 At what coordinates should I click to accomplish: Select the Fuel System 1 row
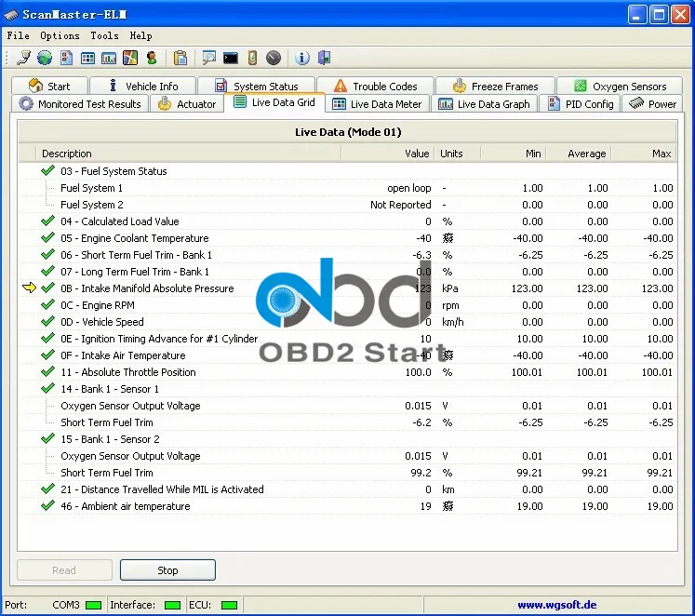pos(348,188)
